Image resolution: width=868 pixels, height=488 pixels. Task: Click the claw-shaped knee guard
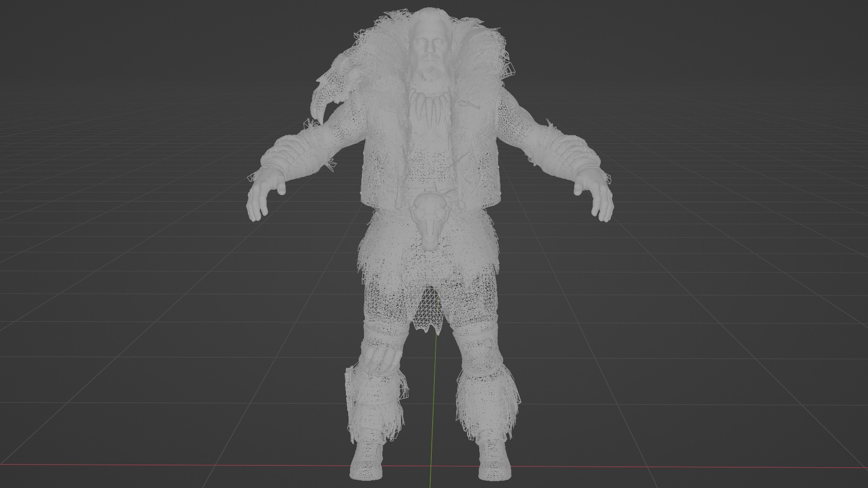tap(382, 359)
